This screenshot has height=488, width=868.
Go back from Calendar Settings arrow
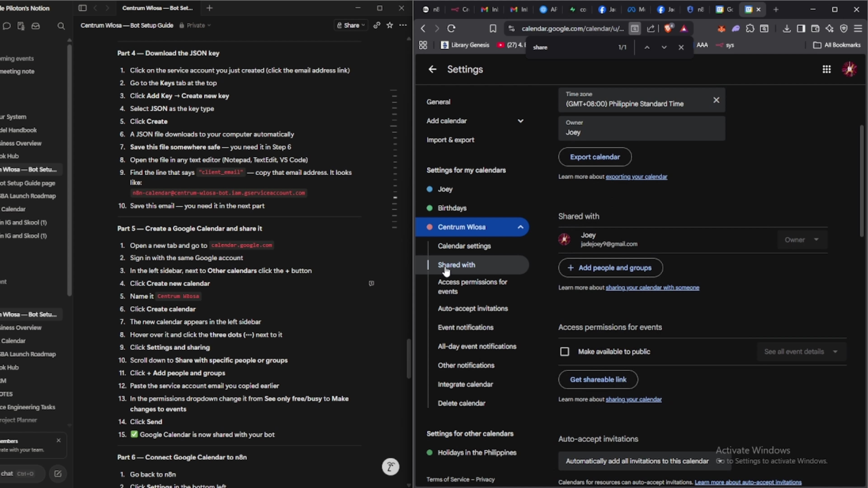coord(432,69)
